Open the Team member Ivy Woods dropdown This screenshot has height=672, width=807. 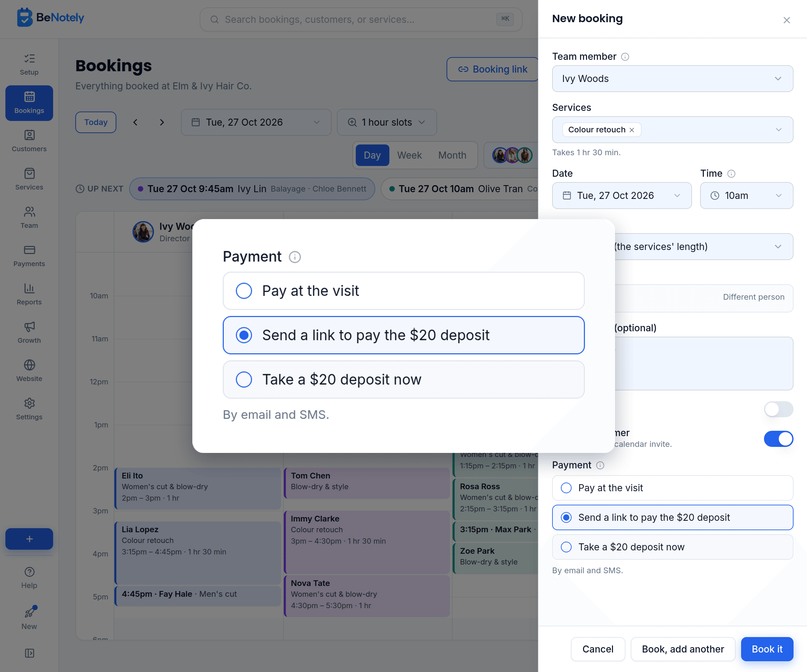click(x=672, y=78)
